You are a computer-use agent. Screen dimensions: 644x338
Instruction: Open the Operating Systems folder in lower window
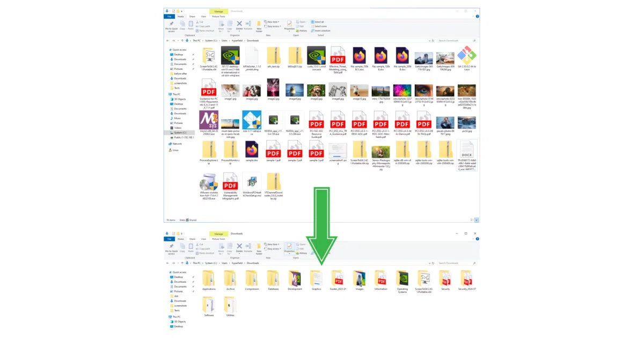[x=402, y=282]
